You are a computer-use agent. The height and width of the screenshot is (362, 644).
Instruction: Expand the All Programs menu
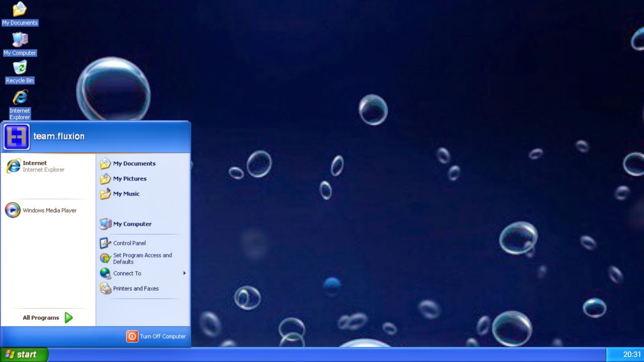tap(46, 317)
